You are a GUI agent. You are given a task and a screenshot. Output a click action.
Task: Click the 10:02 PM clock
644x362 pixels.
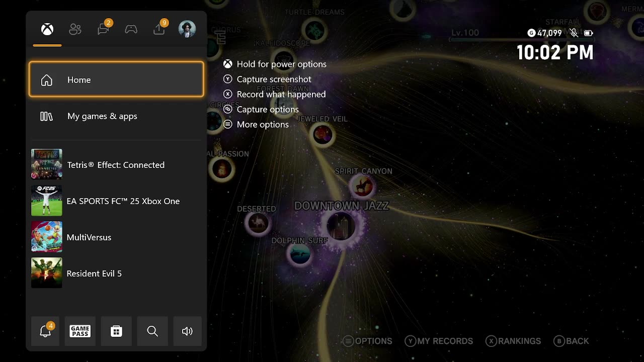(x=555, y=52)
